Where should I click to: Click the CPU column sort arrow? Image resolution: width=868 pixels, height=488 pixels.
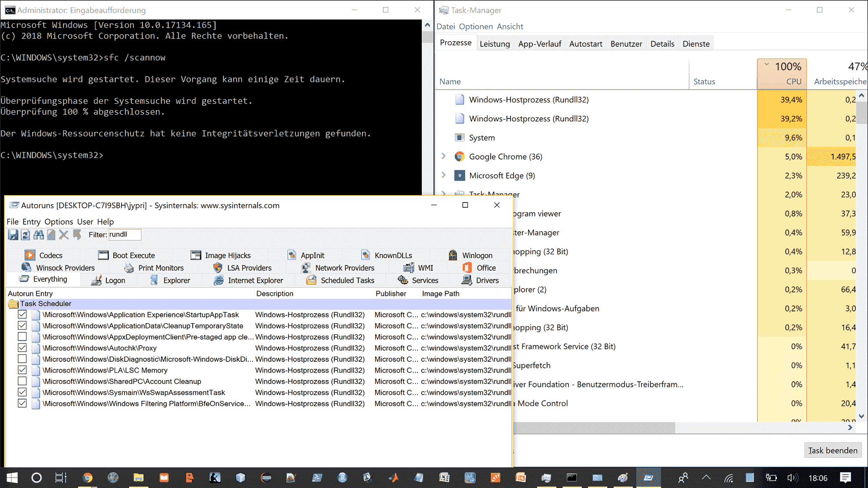pyautogui.click(x=767, y=64)
